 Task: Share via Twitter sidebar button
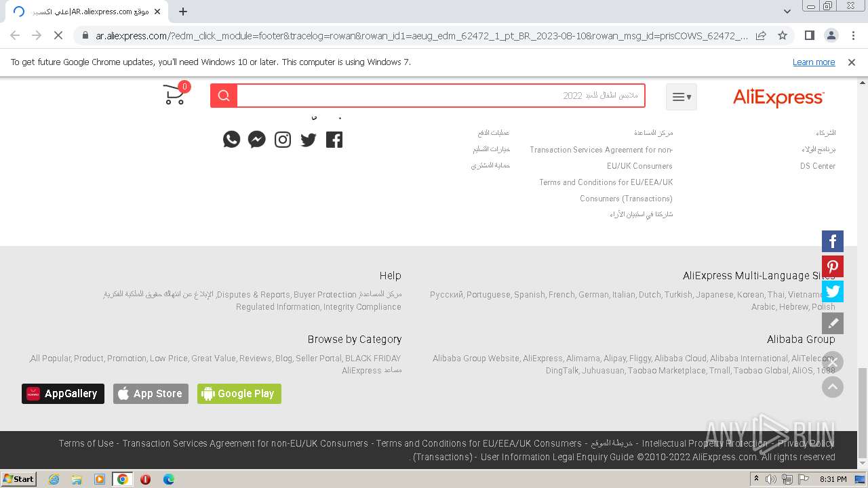coord(833,291)
